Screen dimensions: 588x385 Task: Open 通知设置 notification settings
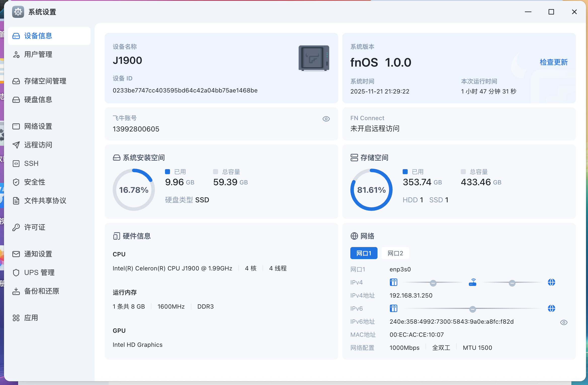38,254
